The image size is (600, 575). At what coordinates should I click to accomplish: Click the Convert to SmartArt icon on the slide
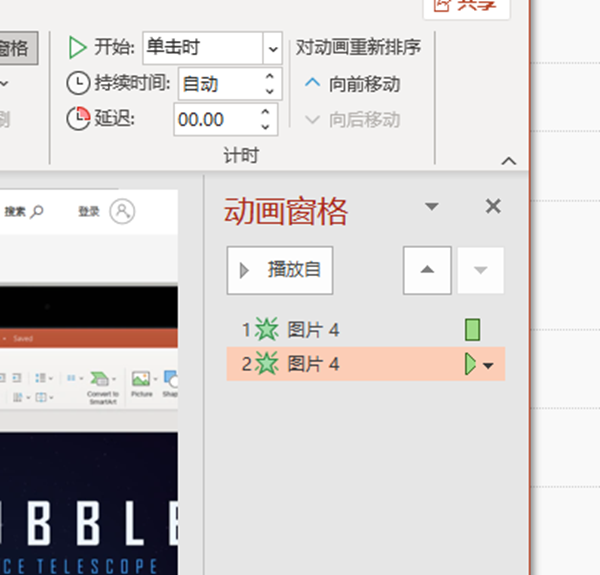pyautogui.click(x=102, y=381)
